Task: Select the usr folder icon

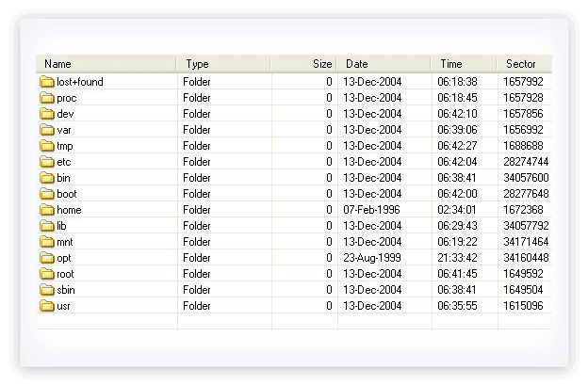Action: coord(47,306)
